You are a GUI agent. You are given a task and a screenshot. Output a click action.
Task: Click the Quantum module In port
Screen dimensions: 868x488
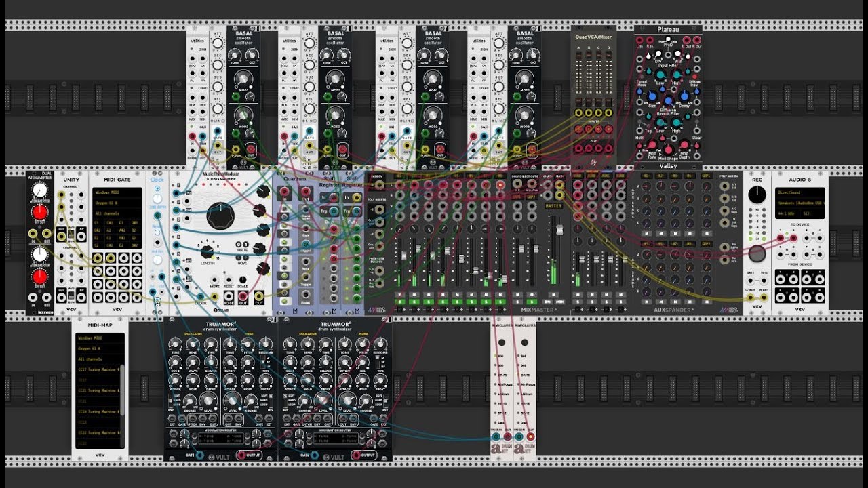284,191
